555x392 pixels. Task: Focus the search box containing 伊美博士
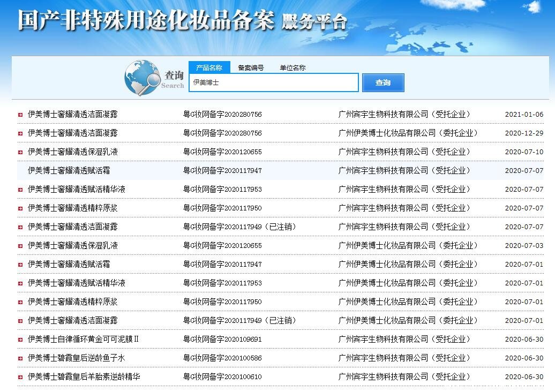(x=274, y=82)
